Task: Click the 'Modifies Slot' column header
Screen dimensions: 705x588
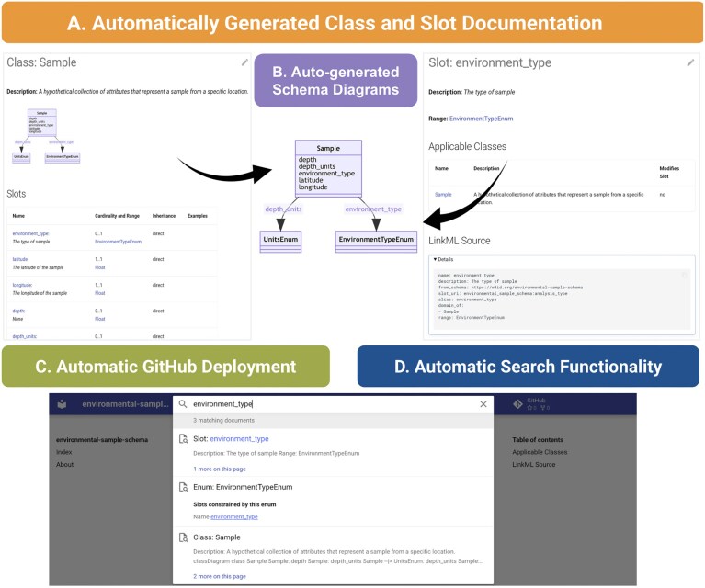Action: pos(669,172)
